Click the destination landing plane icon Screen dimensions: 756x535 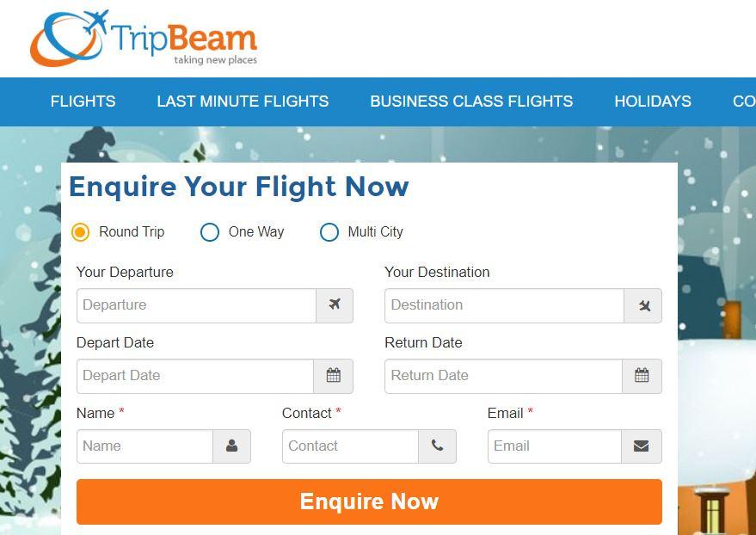(x=643, y=305)
